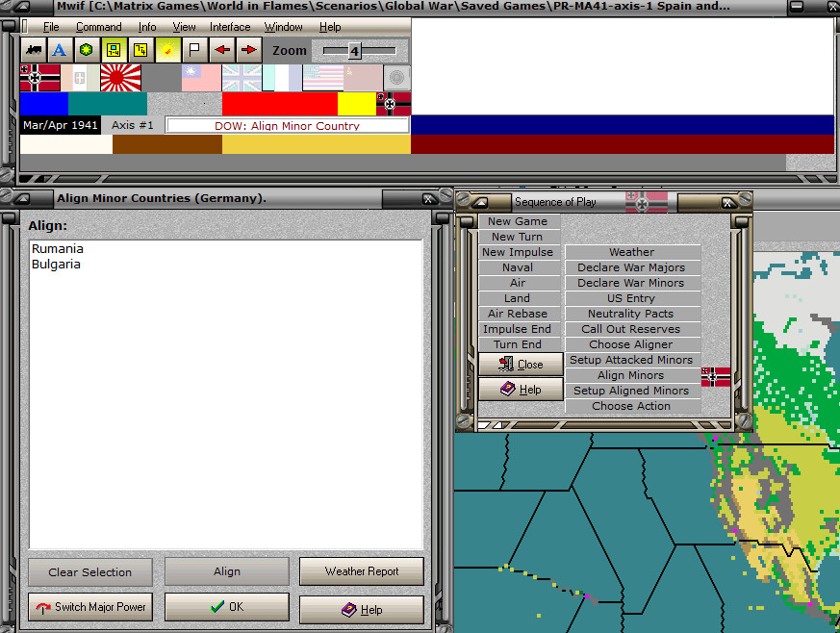Image resolution: width=840 pixels, height=633 pixels.
Task: Click the zoom slider handle showing 4
Action: click(x=354, y=51)
